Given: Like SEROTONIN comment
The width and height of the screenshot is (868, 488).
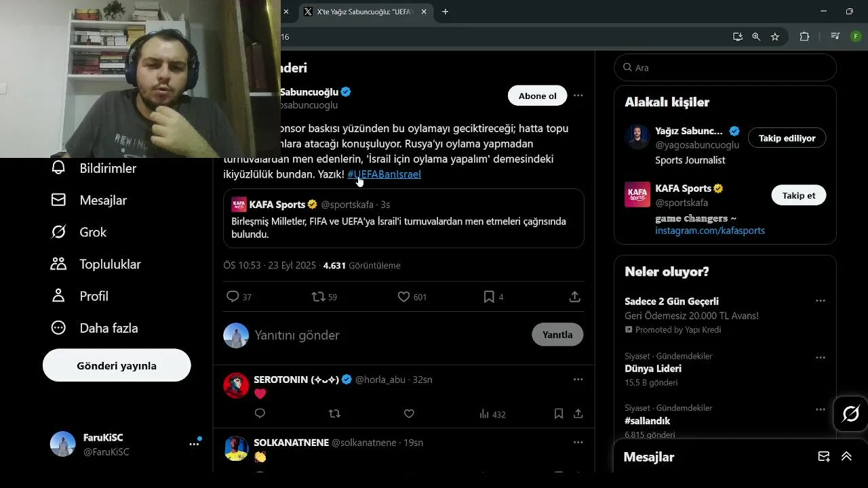Looking at the screenshot, I should [409, 413].
